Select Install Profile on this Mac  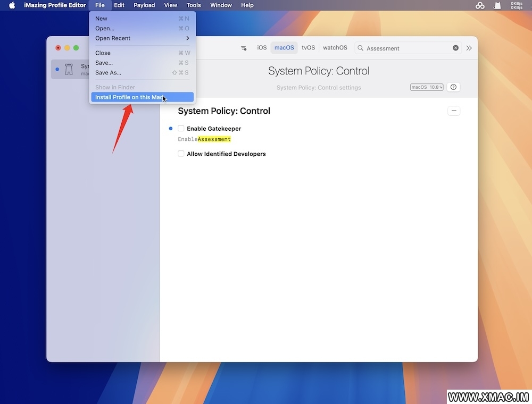tap(142, 97)
